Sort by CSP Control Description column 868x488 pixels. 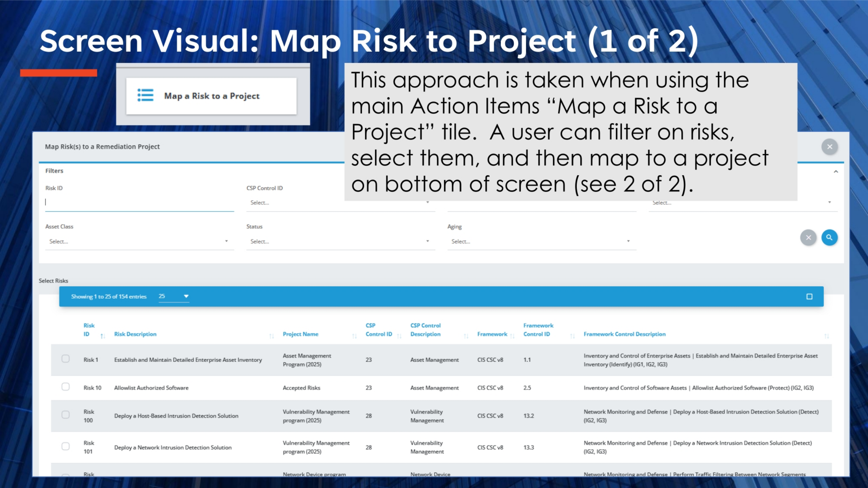click(466, 336)
